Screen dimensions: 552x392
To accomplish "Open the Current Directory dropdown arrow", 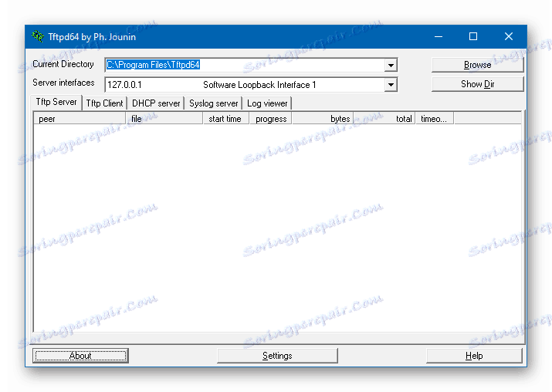I will [x=391, y=65].
